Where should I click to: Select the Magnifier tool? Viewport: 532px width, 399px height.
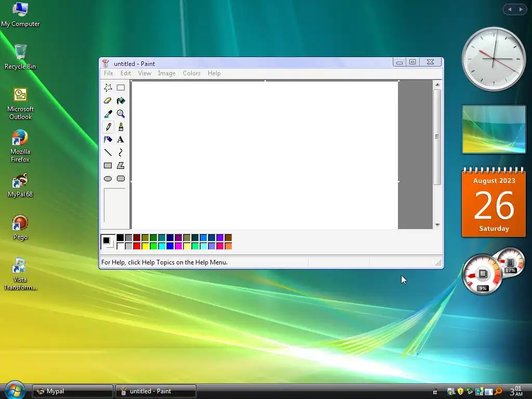(x=121, y=114)
